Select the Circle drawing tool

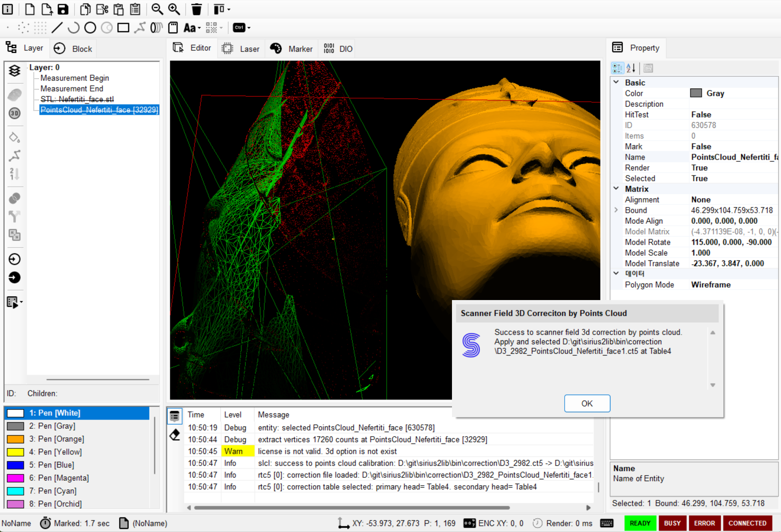tap(90, 28)
